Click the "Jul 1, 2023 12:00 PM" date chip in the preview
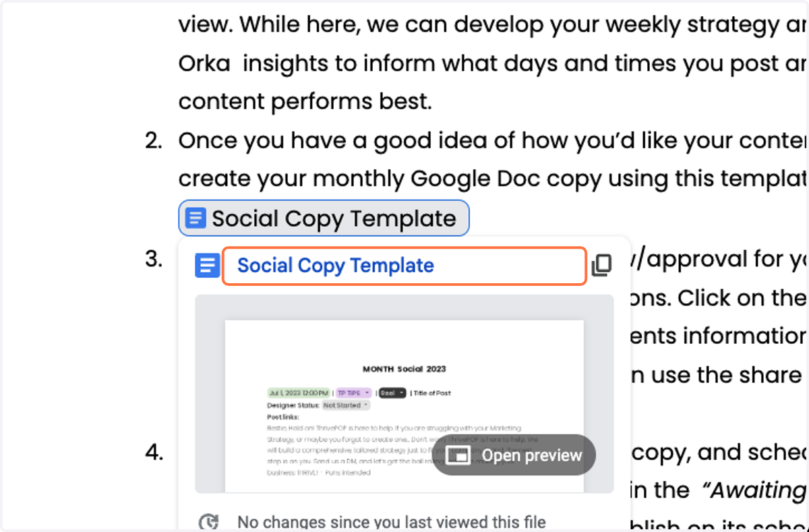The height and width of the screenshot is (532, 809). (299, 393)
